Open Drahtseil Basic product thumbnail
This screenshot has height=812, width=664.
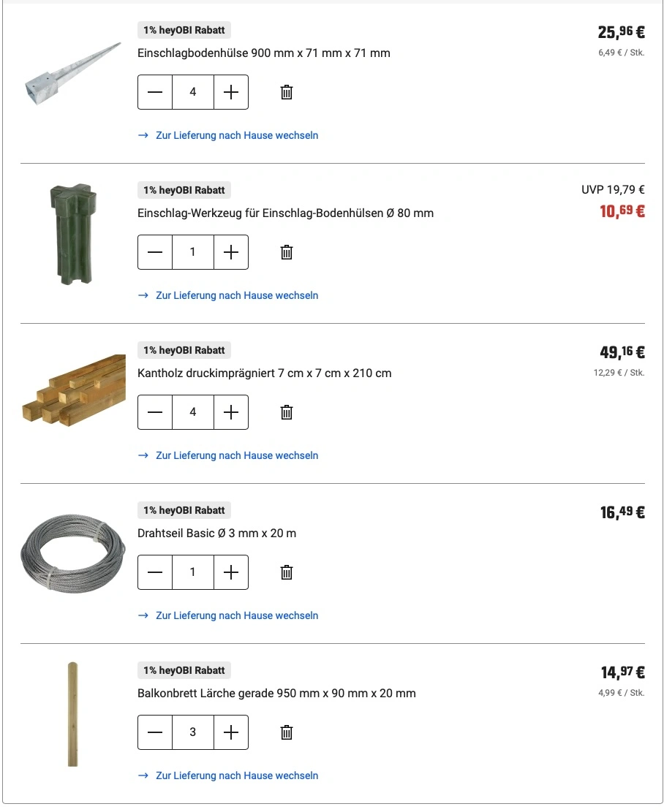click(73, 553)
